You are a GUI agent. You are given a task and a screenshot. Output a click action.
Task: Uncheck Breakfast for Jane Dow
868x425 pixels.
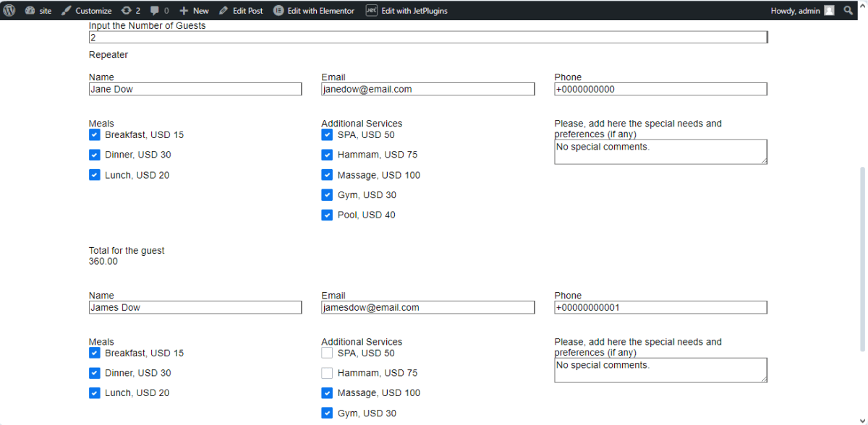[95, 135]
